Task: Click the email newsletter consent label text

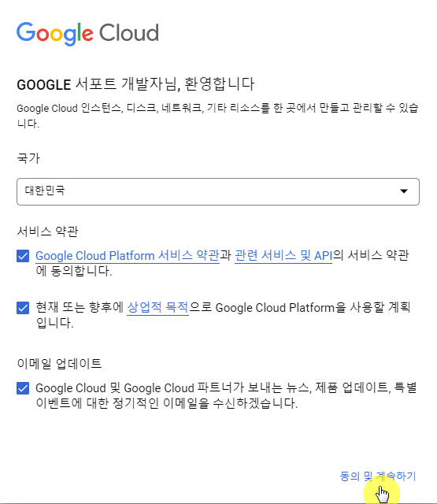Action: [226, 395]
